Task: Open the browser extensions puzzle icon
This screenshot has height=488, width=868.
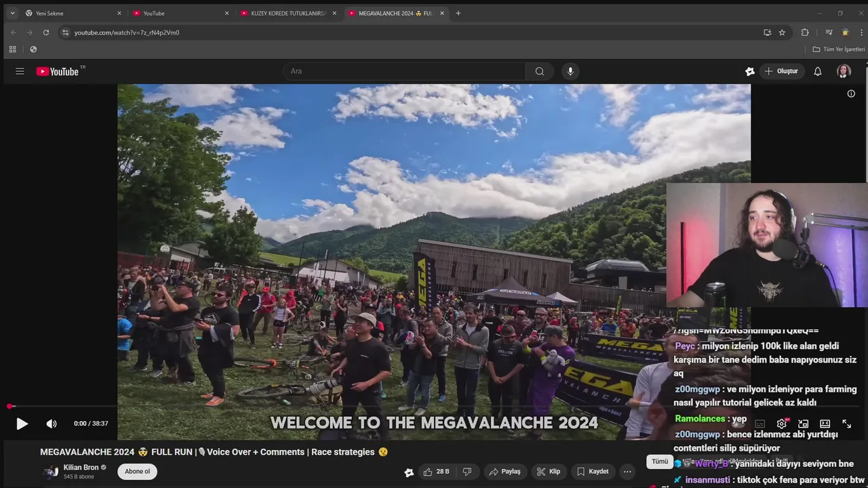Action: pyautogui.click(x=805, y=32)
